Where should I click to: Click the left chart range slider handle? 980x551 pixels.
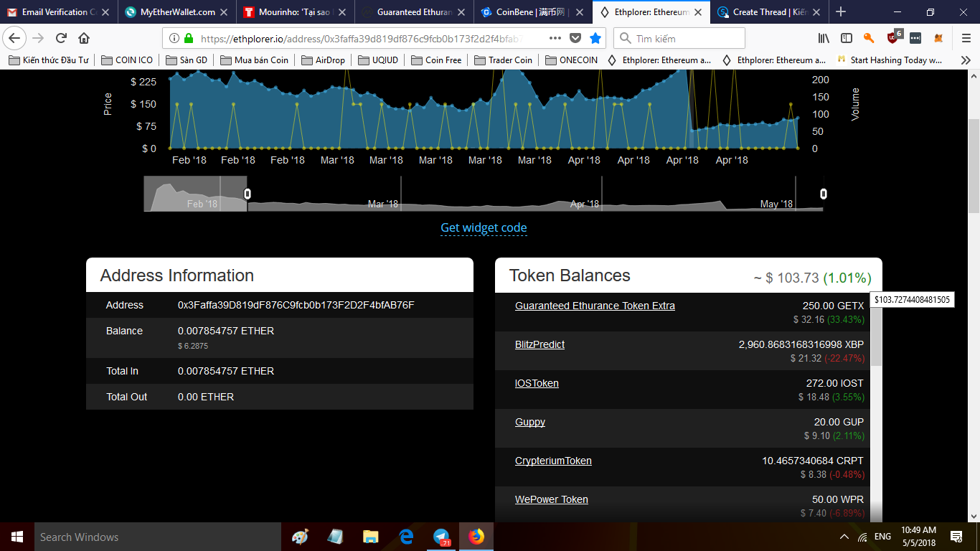[x=247, y=194]
